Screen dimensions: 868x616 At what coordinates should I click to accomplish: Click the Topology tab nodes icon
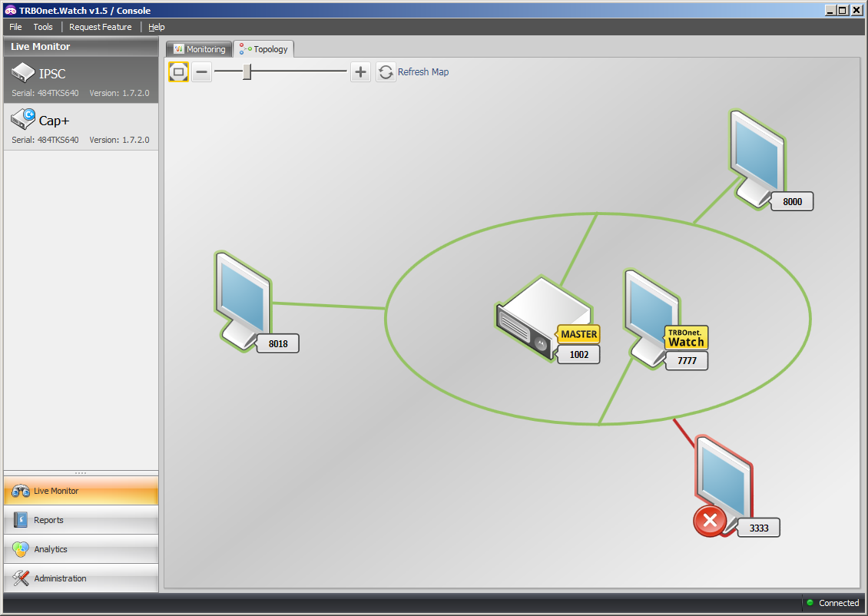tap(245, 49)
